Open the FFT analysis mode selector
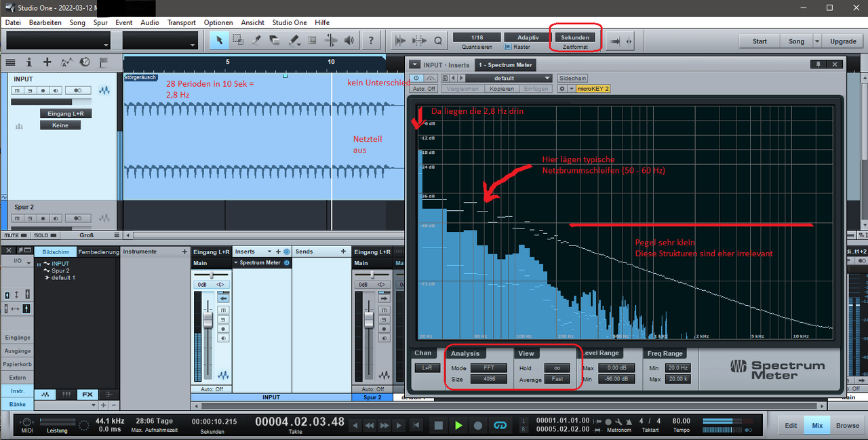 pos(489,367)
